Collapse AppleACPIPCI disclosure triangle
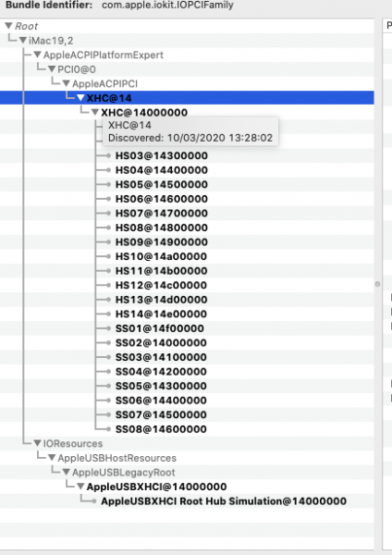The height and width of the screenshot is (555, 392). pyautogui.click(x=67, y=83)
